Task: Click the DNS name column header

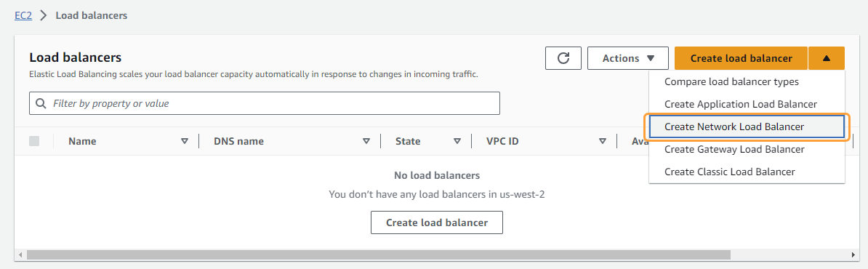Action: click(x=238, y=141)
